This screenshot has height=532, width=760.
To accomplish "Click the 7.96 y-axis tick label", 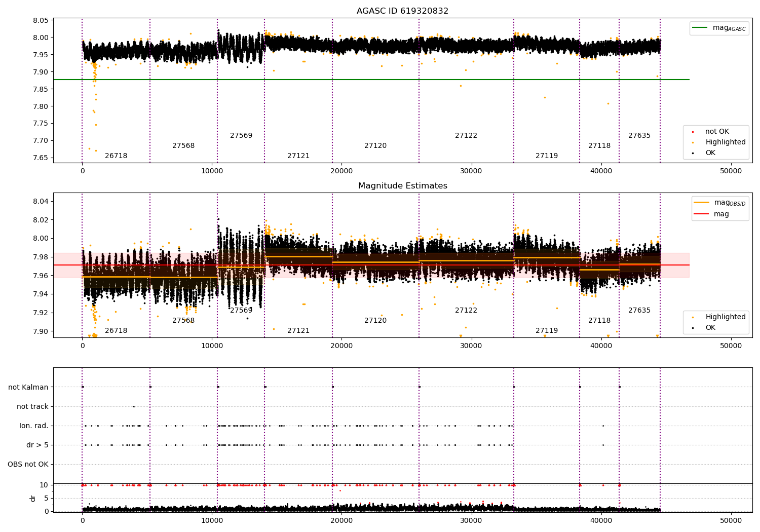I will [x=41, y=276].
